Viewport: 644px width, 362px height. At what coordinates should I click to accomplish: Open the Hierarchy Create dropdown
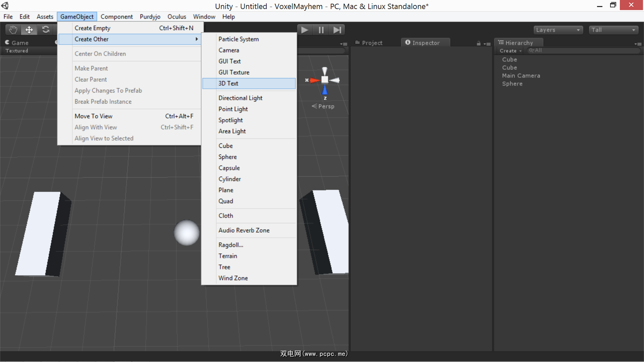pos(510,51)
